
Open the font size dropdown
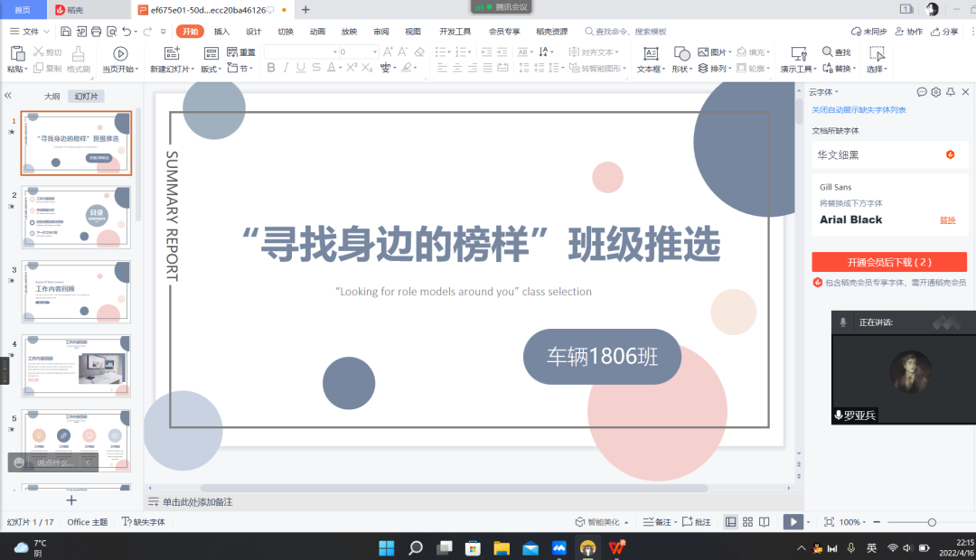tap(374, 51)
